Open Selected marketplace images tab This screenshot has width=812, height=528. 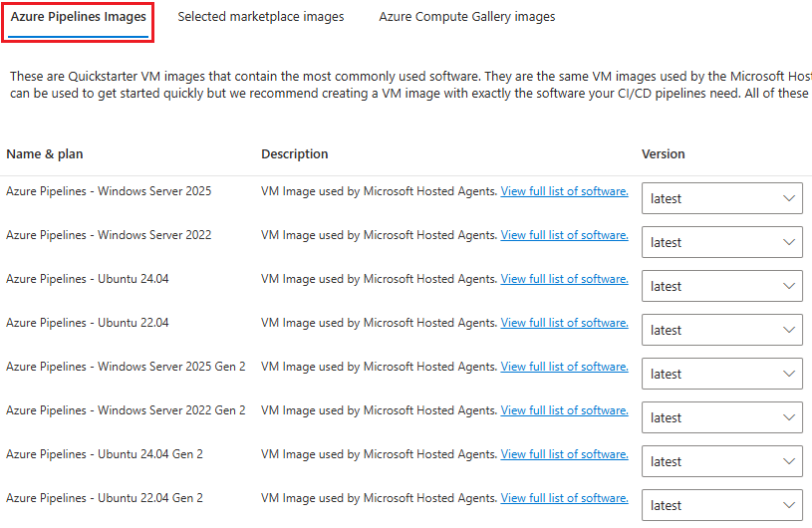(260, 17)
